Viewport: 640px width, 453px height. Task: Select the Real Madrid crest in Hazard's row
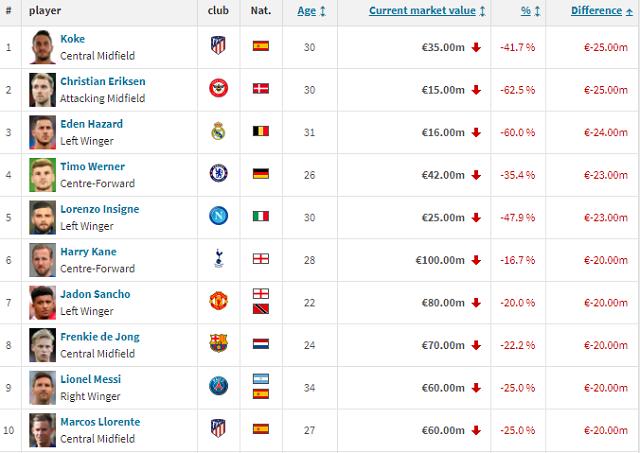(218, 131)
